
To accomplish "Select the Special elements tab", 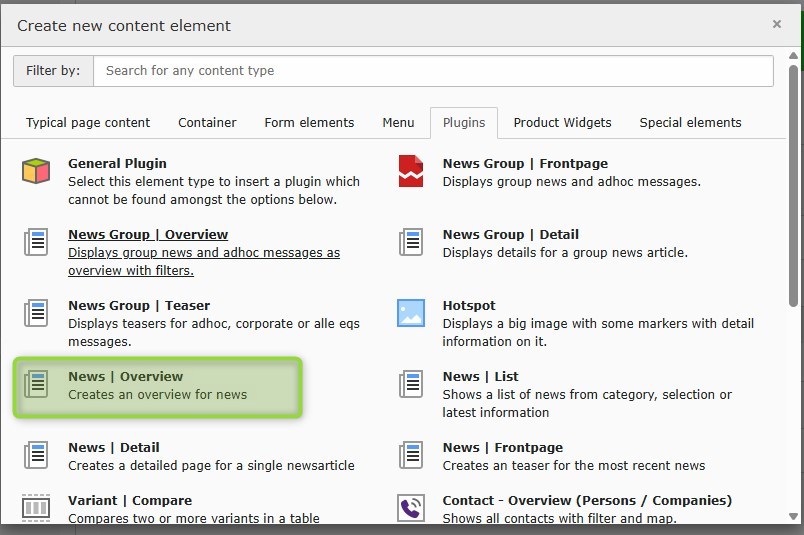I will [690, 123].
